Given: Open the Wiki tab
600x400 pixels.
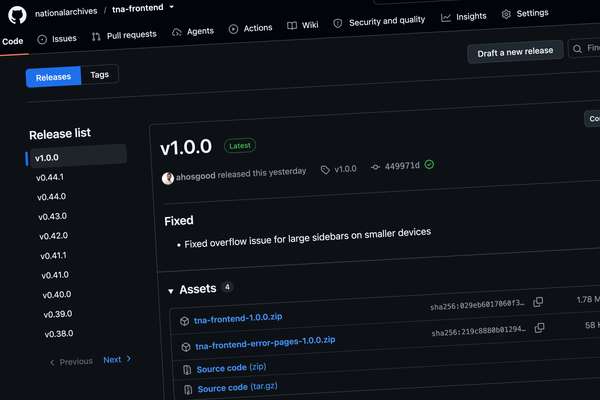Looking at the screenshot, I should point(302,25).
